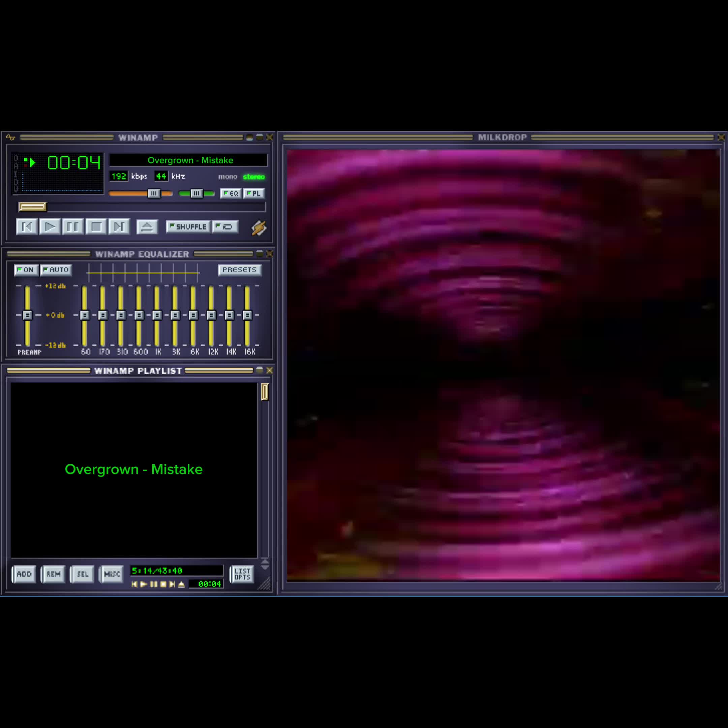This screenshot has height=728, width=728.
Task: Go to the previous track in main window
Action: [27, 226]
